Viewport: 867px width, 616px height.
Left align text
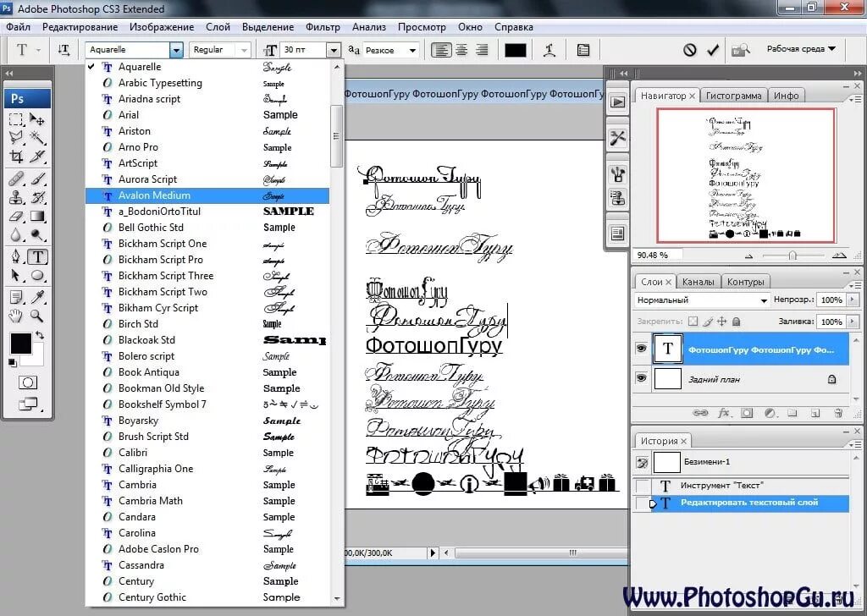pos(440,50)
